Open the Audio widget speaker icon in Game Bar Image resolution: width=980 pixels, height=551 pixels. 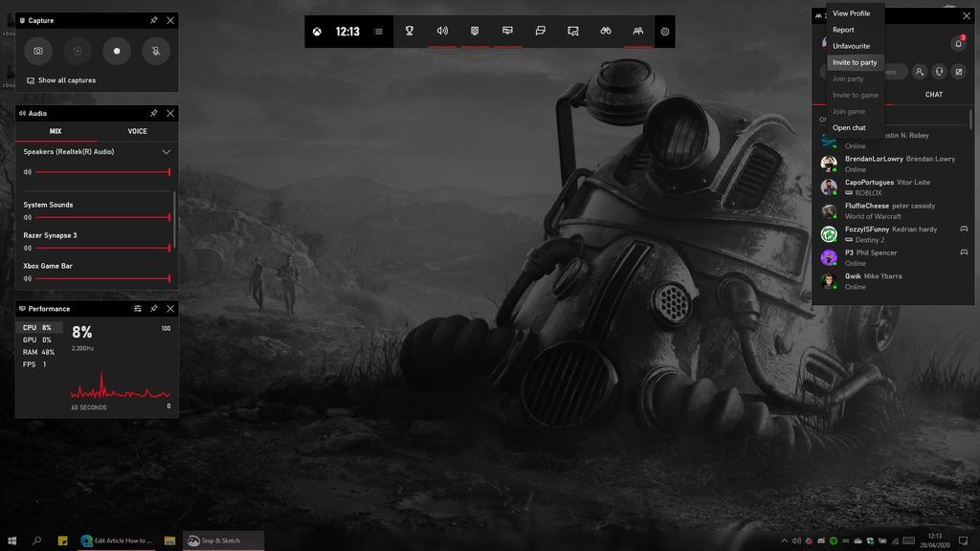pyautogui.click(x=440, y=31)
